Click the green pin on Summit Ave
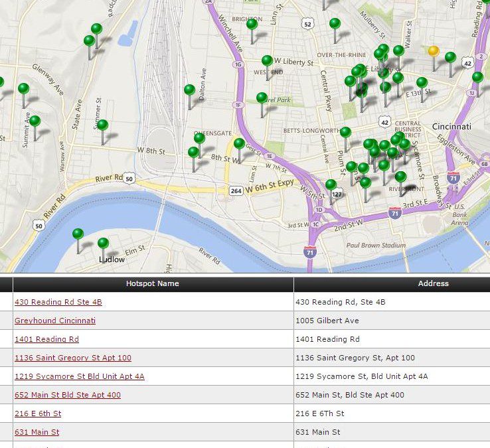 point(35,121)
